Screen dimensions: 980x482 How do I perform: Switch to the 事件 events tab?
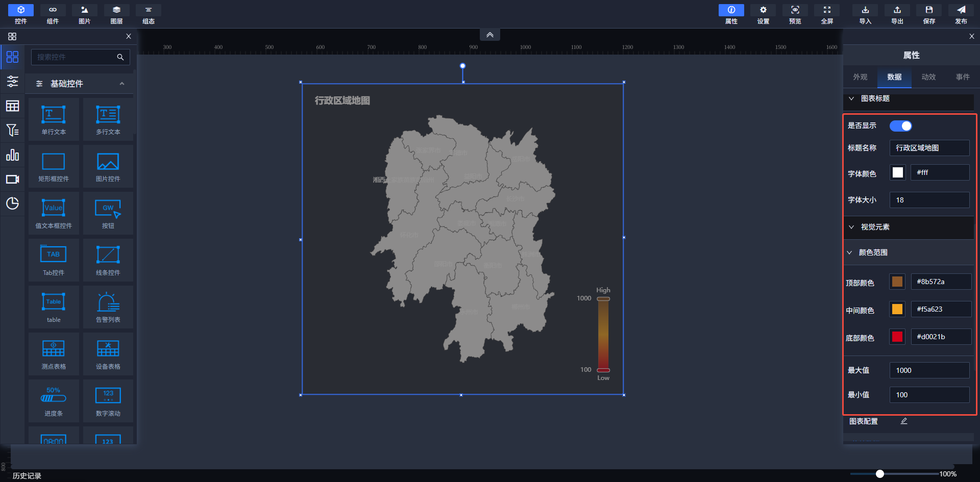click(963, 77)
